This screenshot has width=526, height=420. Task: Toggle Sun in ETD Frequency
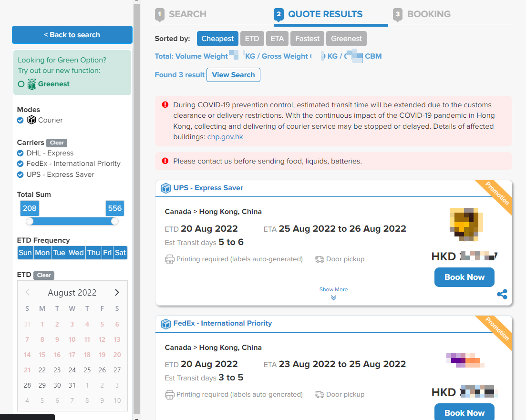pos(25,253)
